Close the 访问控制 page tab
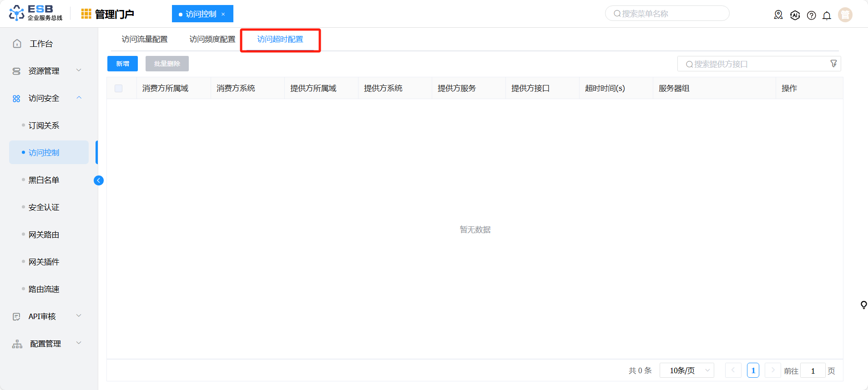Screen dimensions: 868x390 (223, 14)
